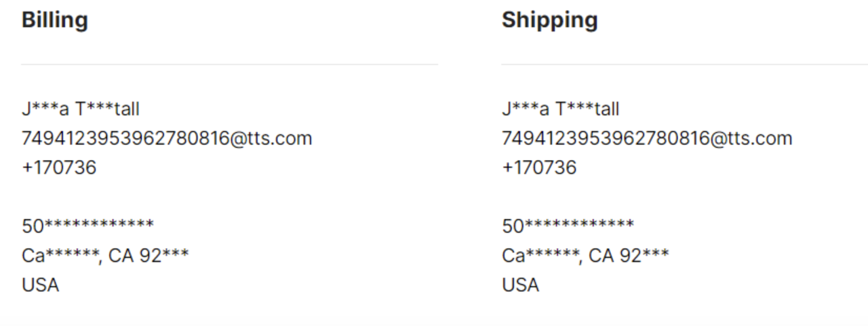Select the masked billing street address
Image resolution: width=868 pixels, height=326 pixels.
(x=87, y=226)
